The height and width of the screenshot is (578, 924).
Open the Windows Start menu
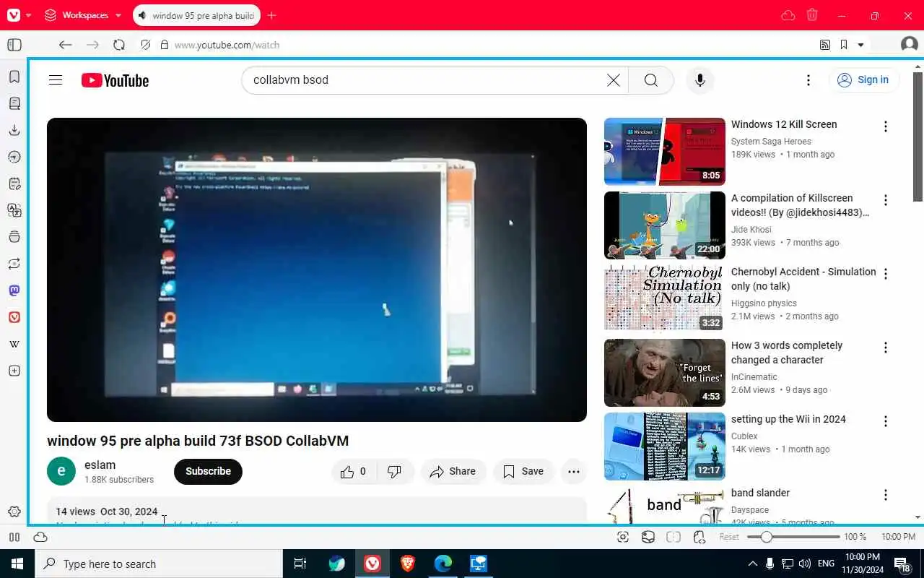click(x=17, y=564)
